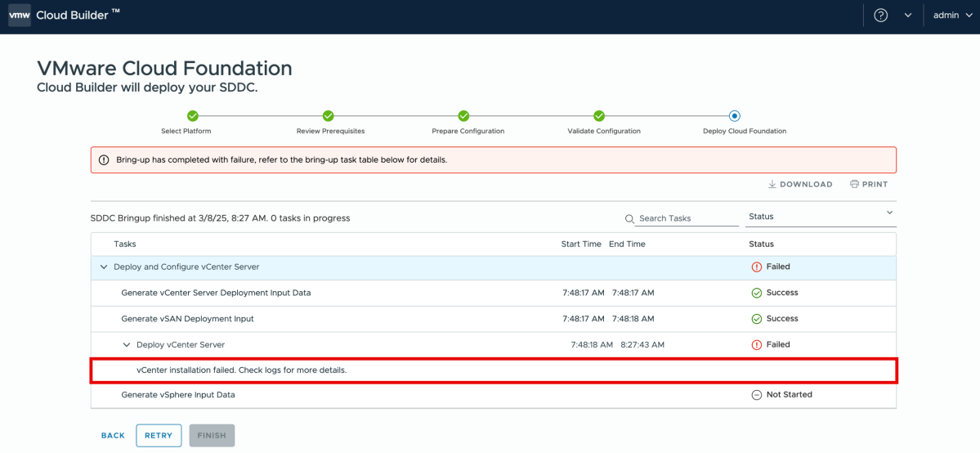Click the Download icon above the task table
This screenshot has width=980, height=453.
click(x=772, y=185)
